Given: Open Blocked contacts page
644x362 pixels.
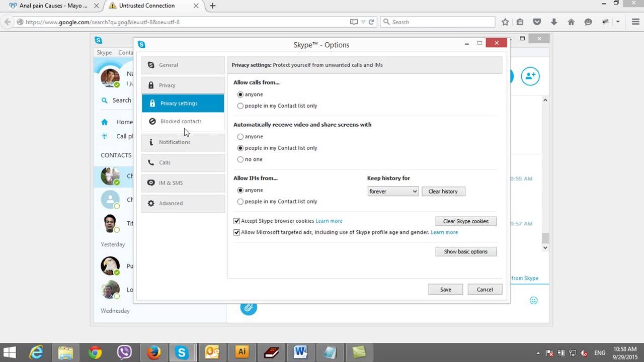Looking at the screenshot, I should (x=183, y=121).
